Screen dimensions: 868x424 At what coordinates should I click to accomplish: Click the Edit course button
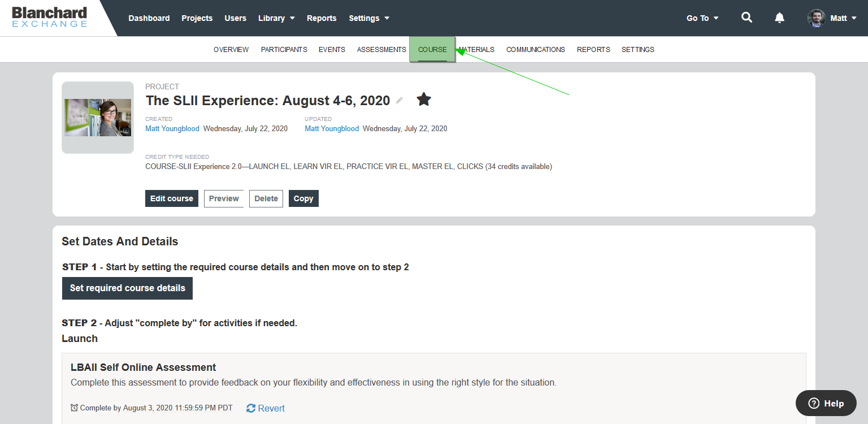pyautogui.click(x=172, y=198)
